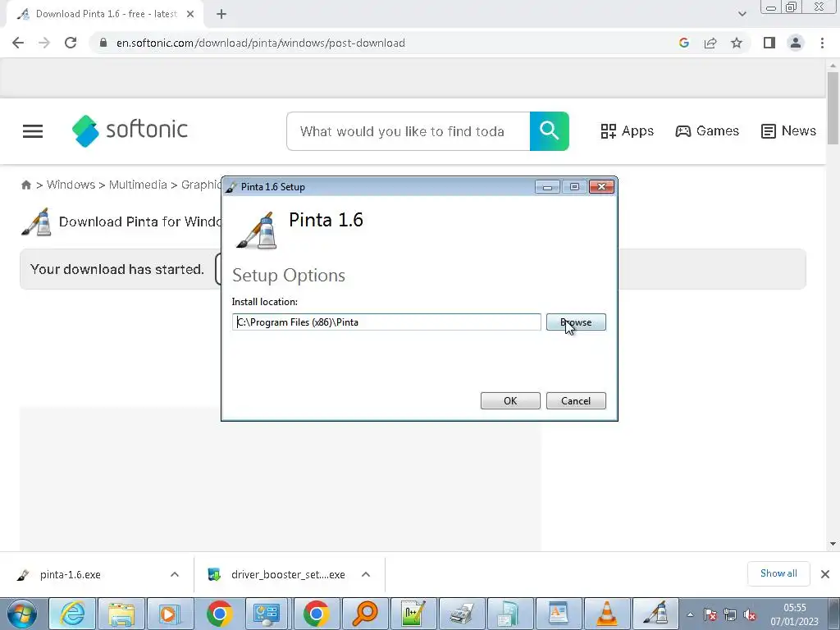This screenshot has width=840, height=630.
Task: Click the address bar URL
Action: [x=260, y=43]
